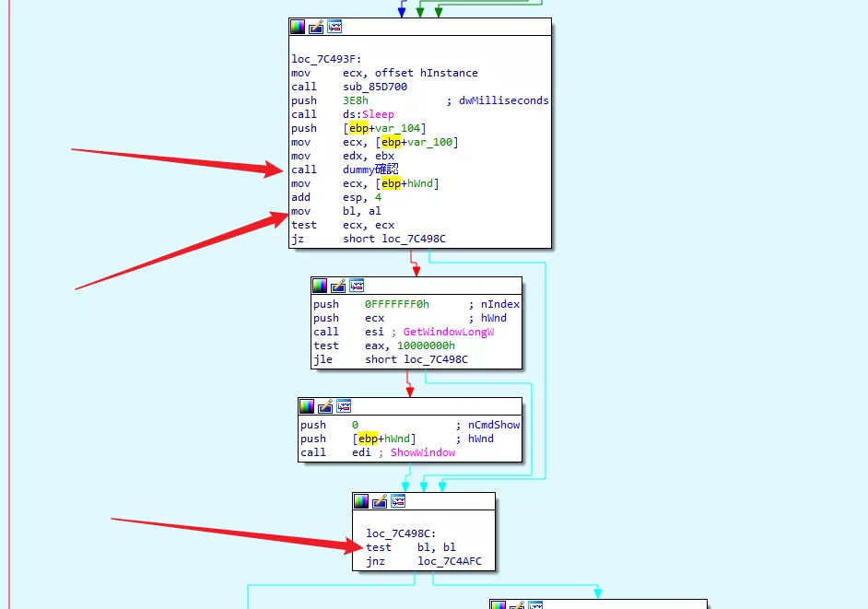Select hInstance offset operand
This screenshot has height=609, width=868.
coord(449,73)
